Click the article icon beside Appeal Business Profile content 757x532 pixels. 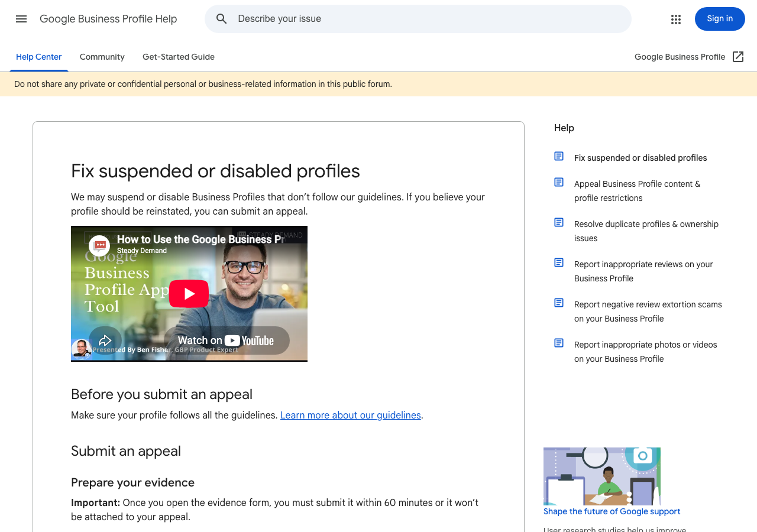(559, 182)
